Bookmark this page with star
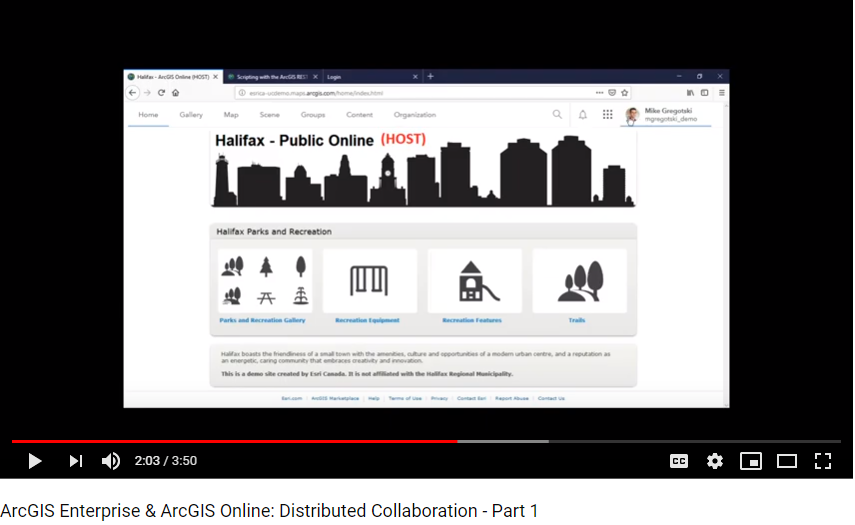855x525 pixels. point(625,93)
